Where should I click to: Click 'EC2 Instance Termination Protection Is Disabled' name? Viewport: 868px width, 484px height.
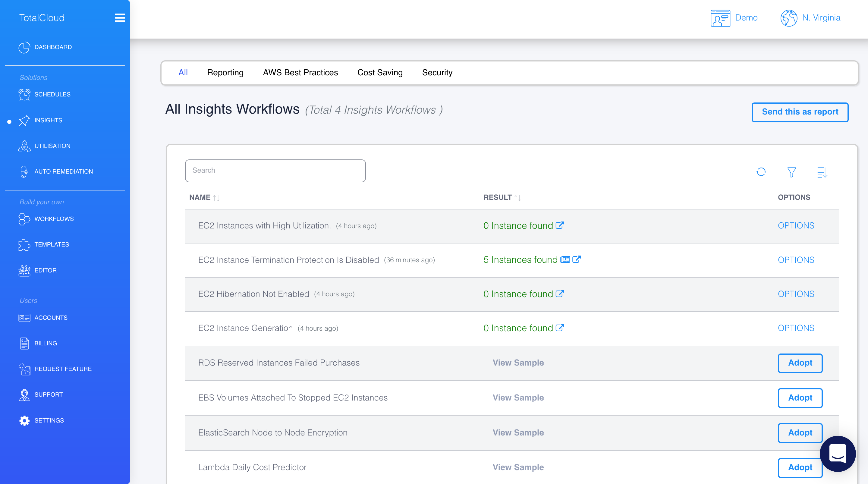(x=288, y=260)
